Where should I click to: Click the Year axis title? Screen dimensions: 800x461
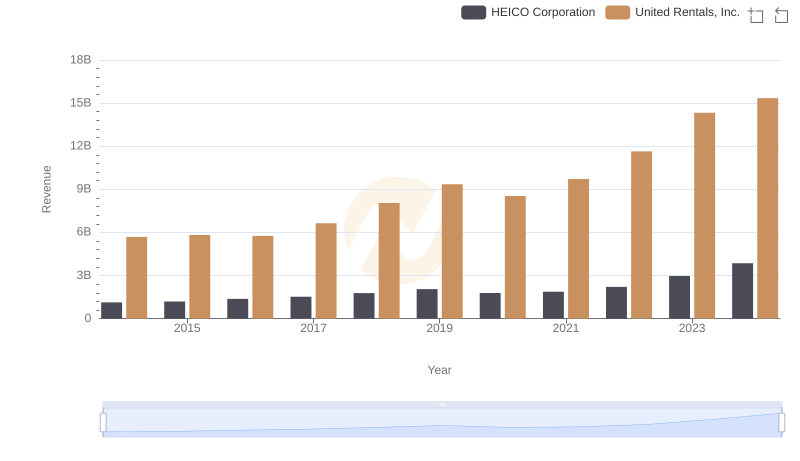click(439, 370)
